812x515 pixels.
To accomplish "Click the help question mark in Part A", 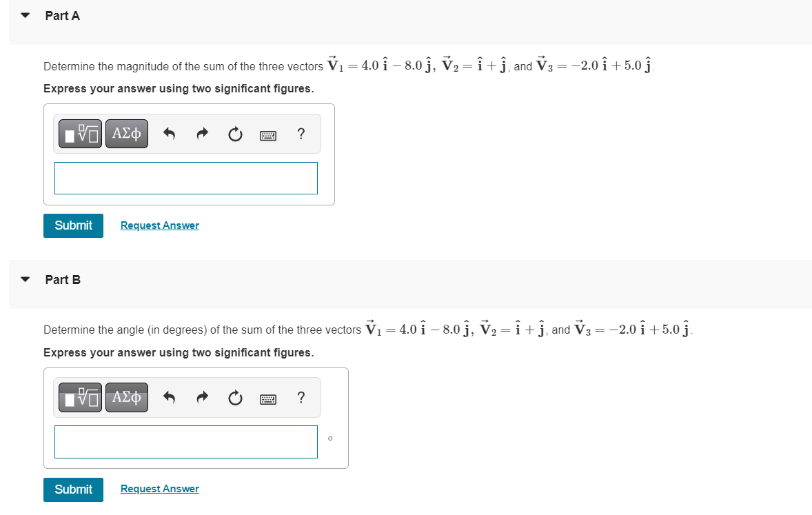I will [x=301, y=134].
